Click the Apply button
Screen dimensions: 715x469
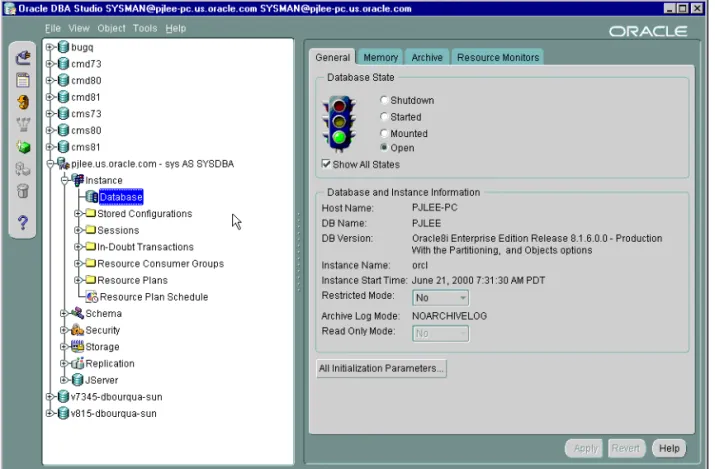pos(585,448)
